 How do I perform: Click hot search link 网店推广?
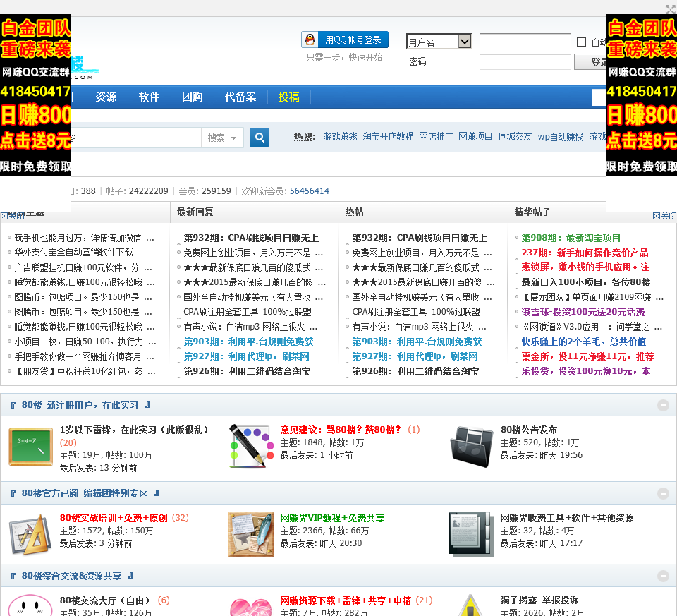coord(436,137)
